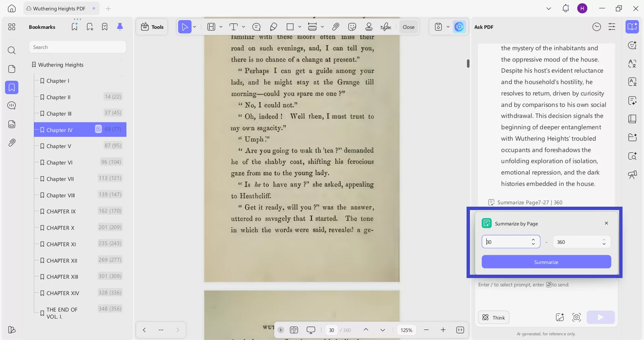
Task: Click the comment bubble tool
Action: pyautogui.click(x=256, y=27)
